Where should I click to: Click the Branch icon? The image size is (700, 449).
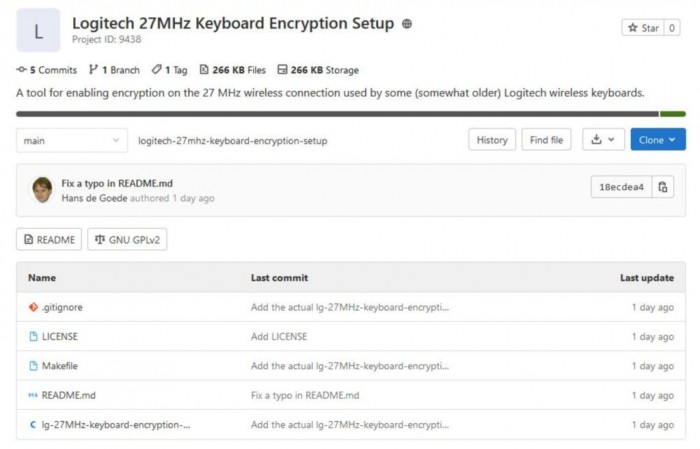coord(93,70)
